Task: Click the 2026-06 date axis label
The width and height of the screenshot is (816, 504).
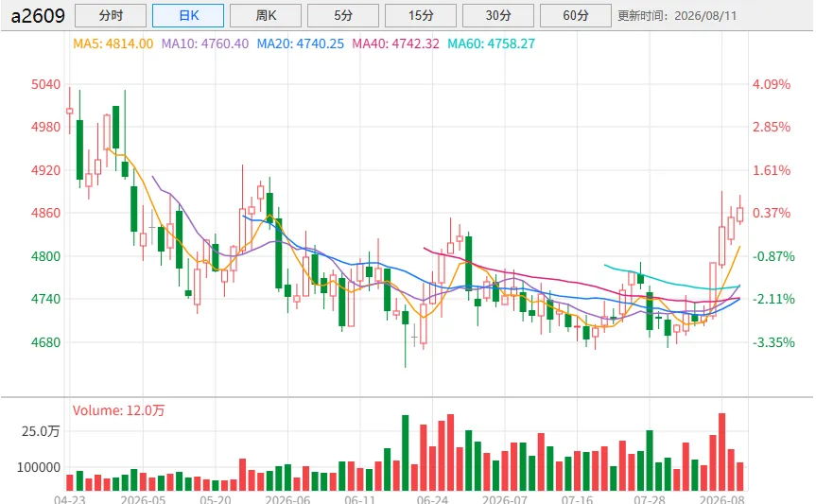Action: 287,500
